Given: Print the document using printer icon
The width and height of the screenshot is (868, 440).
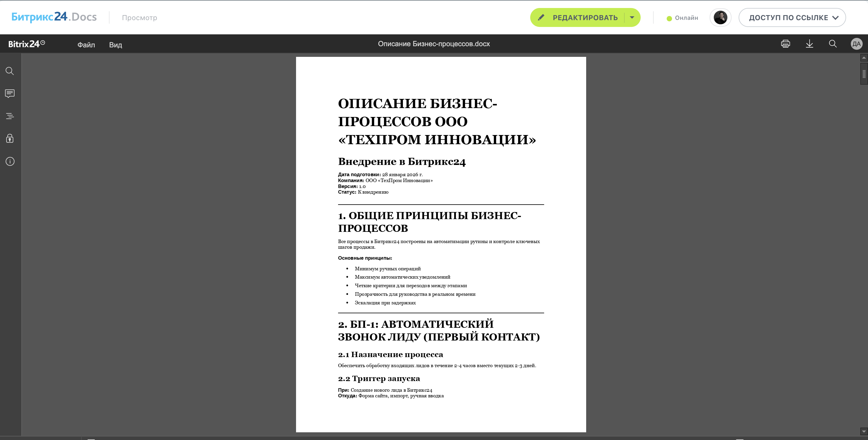Looking at the screenshot, I should 785,44.
